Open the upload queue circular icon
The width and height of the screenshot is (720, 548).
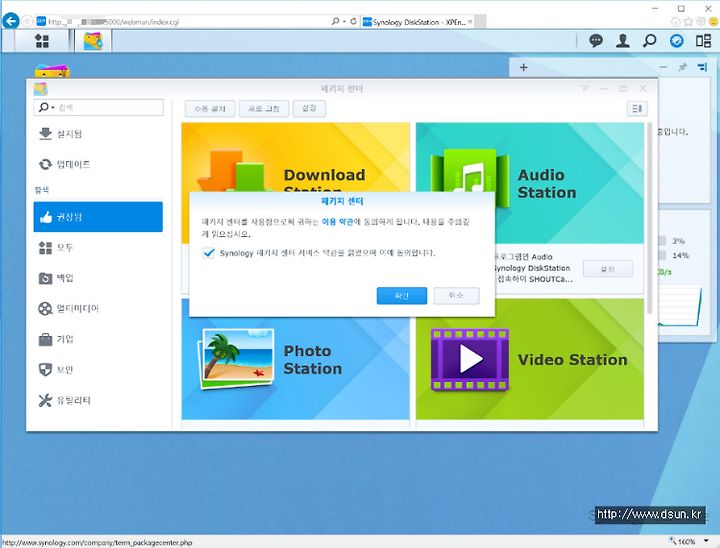(676, 41)
